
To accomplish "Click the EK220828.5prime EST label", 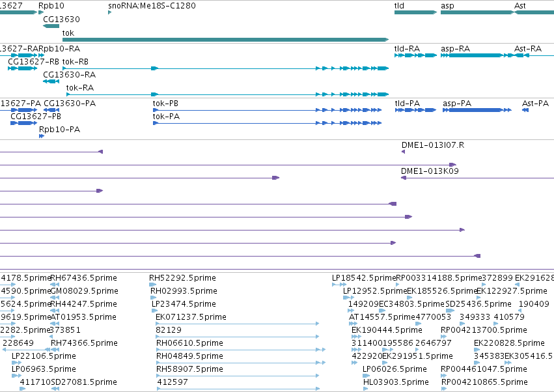I will 509,343.
